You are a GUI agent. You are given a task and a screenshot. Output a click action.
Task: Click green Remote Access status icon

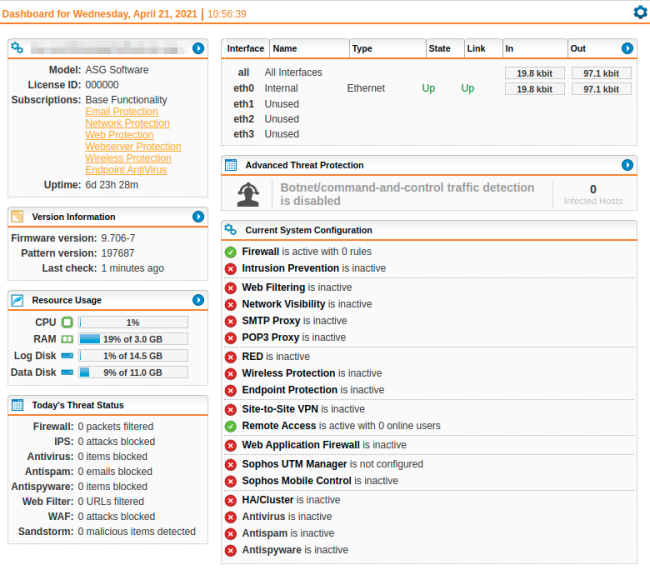pos(231,426)
